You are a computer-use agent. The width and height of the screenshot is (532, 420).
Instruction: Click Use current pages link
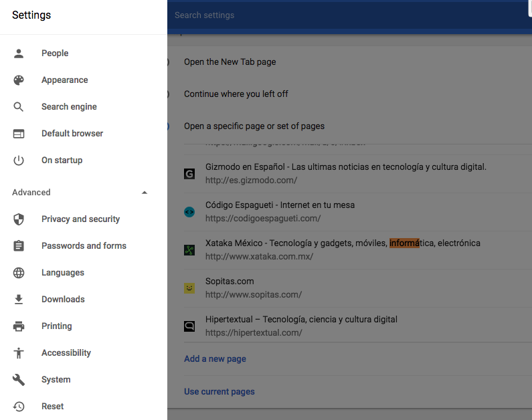coord(219,391)
